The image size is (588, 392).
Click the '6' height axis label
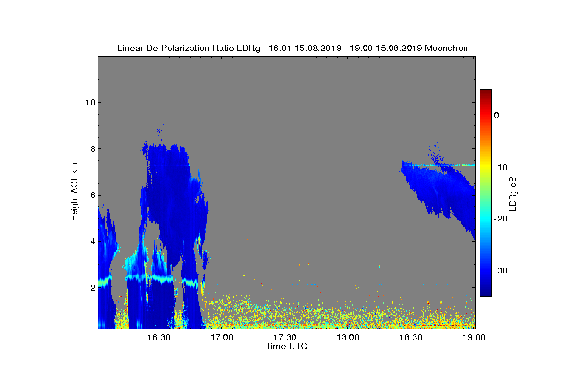[93, 195]
